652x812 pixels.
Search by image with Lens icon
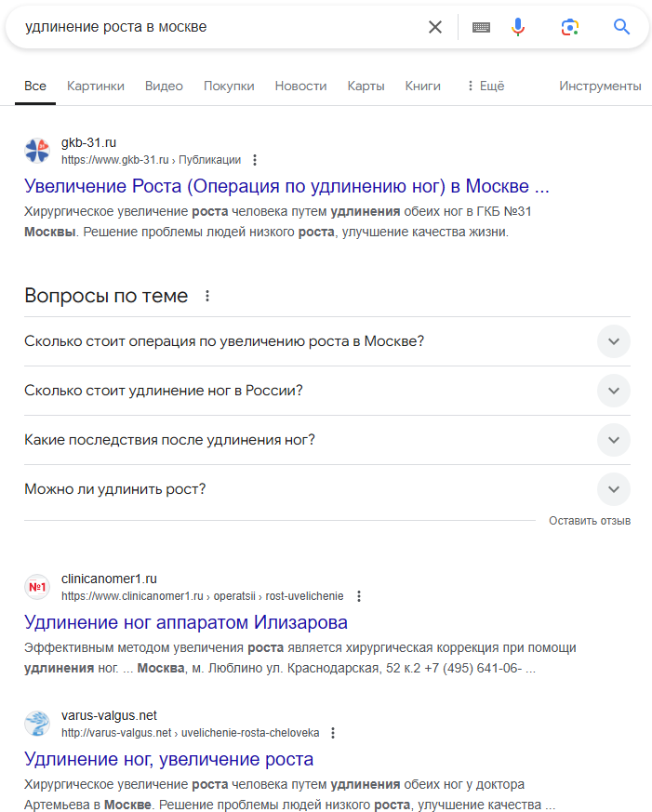point(570,27)
